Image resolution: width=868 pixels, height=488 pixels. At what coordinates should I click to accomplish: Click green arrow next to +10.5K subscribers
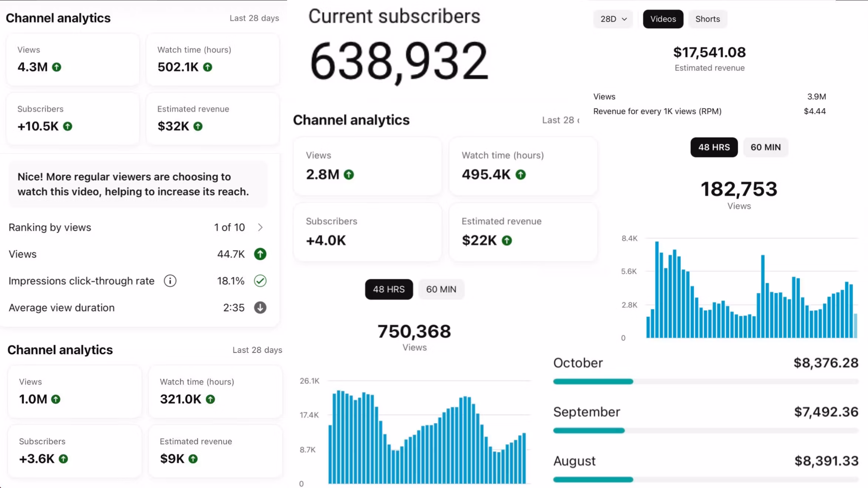click(68, 126)
